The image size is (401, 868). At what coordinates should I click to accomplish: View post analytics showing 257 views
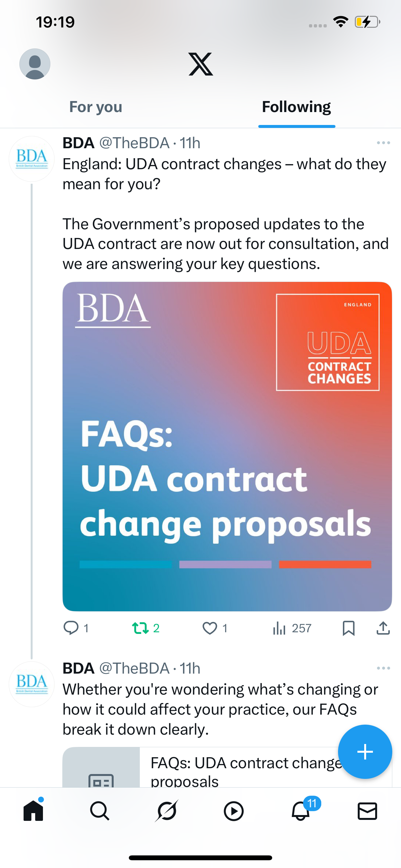(x=292, y=628)
